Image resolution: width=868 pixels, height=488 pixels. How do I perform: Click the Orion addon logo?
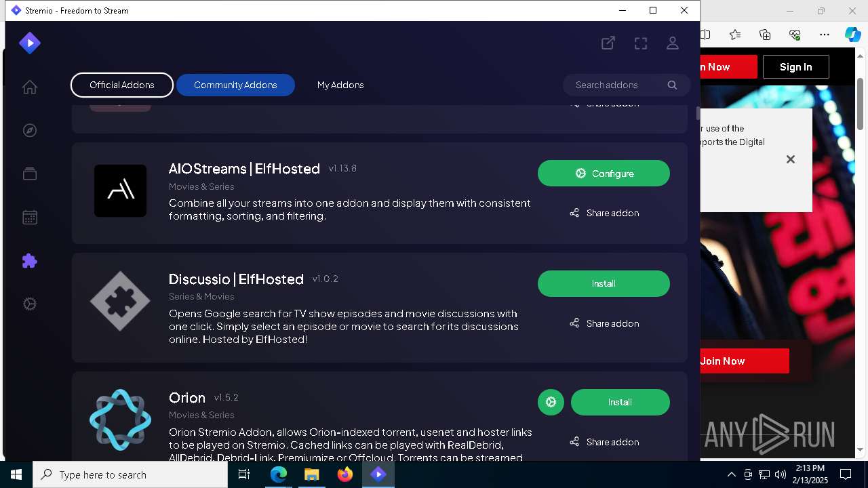point(120,420)
